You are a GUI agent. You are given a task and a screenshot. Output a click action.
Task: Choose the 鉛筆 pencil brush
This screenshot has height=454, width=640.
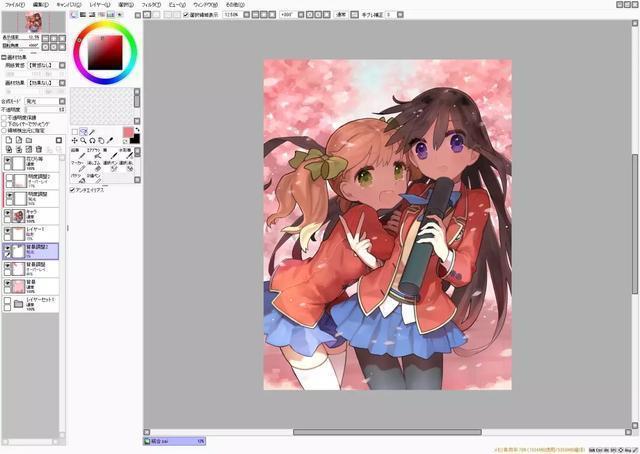pyautogui.click(x=78, y=154)
